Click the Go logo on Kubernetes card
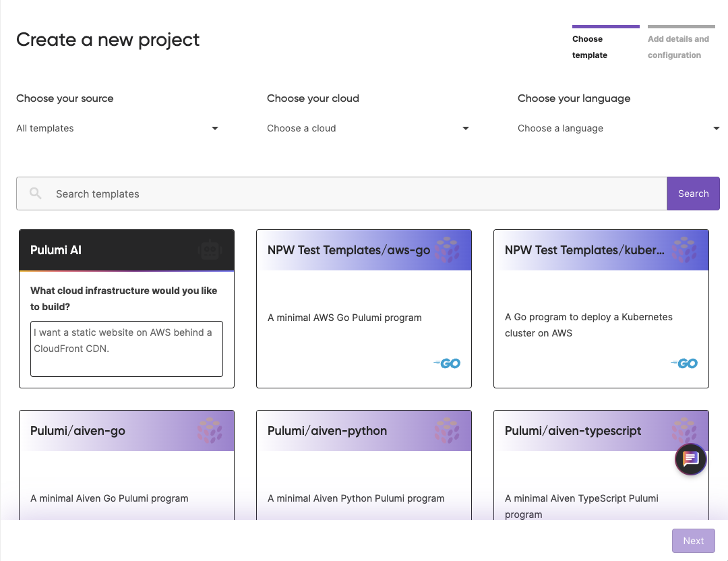 (685, 363)
